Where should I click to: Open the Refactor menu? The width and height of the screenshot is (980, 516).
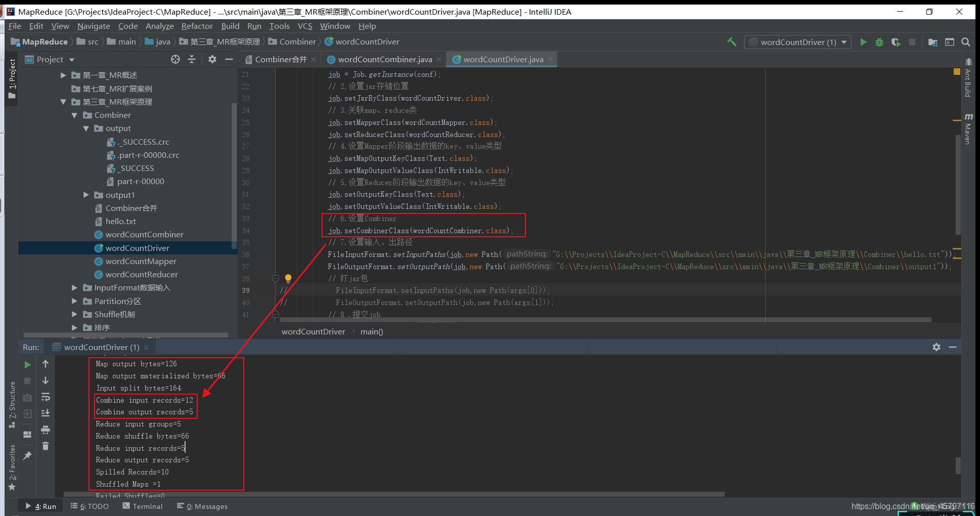[x=197, y=26]
